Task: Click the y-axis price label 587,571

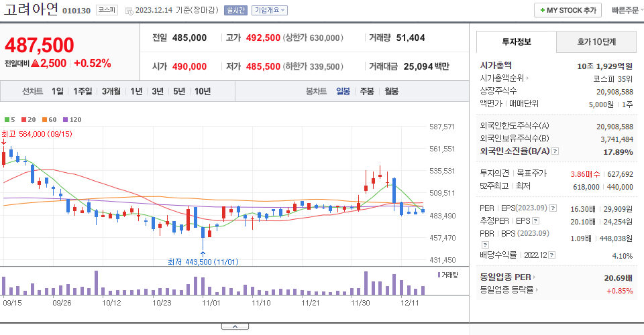Action: pos(442,127)
